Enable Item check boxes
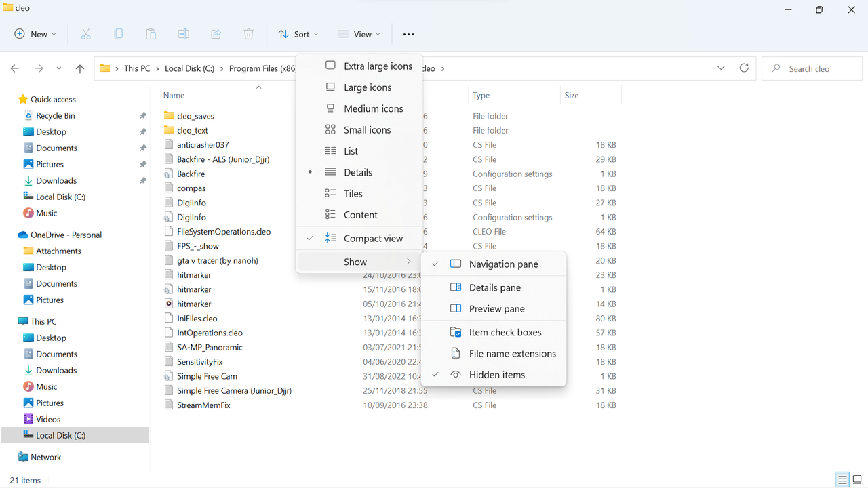The width and height of the screenshot is (868, 488). point(494,332)
